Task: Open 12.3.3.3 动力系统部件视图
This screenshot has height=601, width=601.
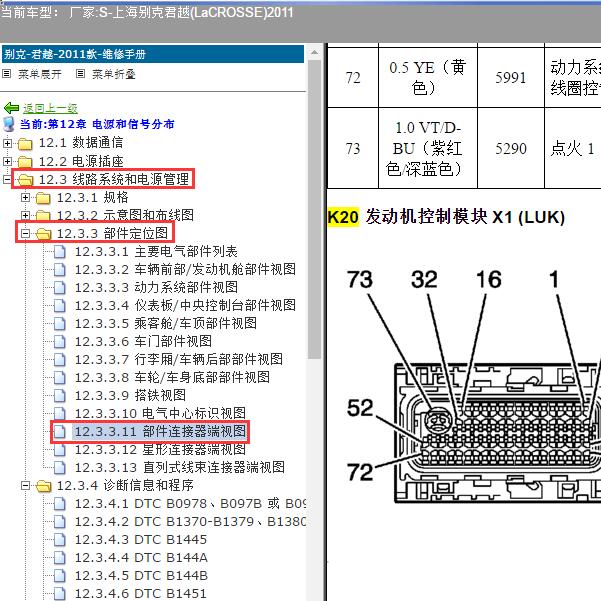Action: pos(156,287)
